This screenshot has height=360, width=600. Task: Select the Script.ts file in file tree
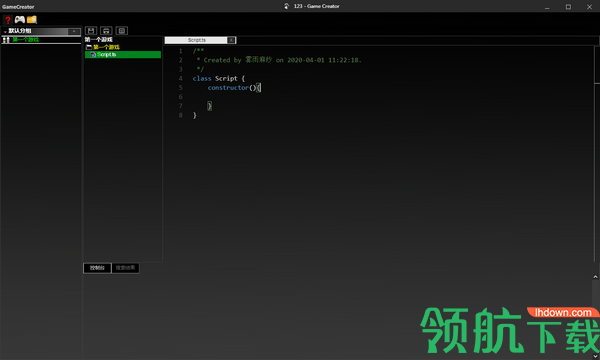pos(123,55)
